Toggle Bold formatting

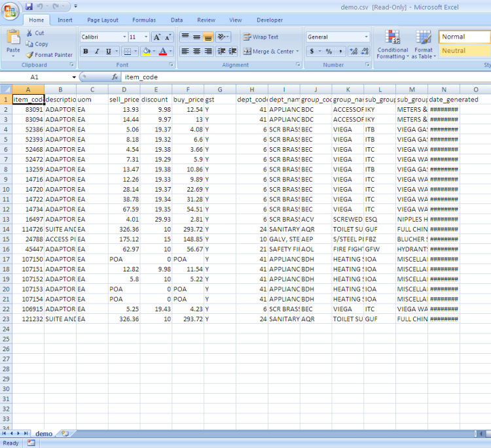click(86, 51)
